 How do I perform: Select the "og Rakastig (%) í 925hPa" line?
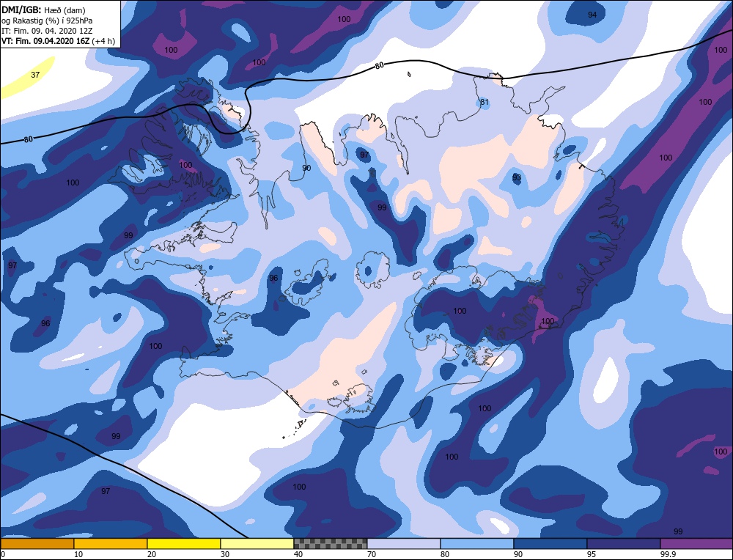pyautogui.click(x=47, y=20)
